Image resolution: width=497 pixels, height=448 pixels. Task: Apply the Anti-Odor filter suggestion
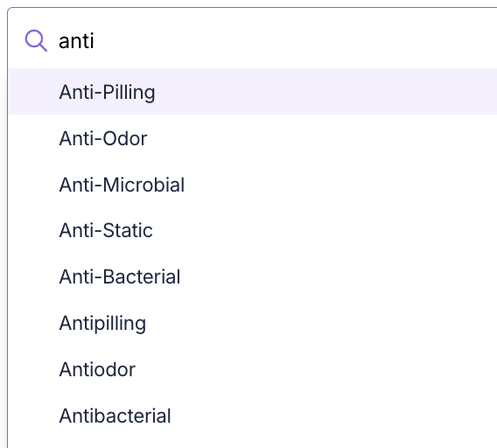pos(253,138)
